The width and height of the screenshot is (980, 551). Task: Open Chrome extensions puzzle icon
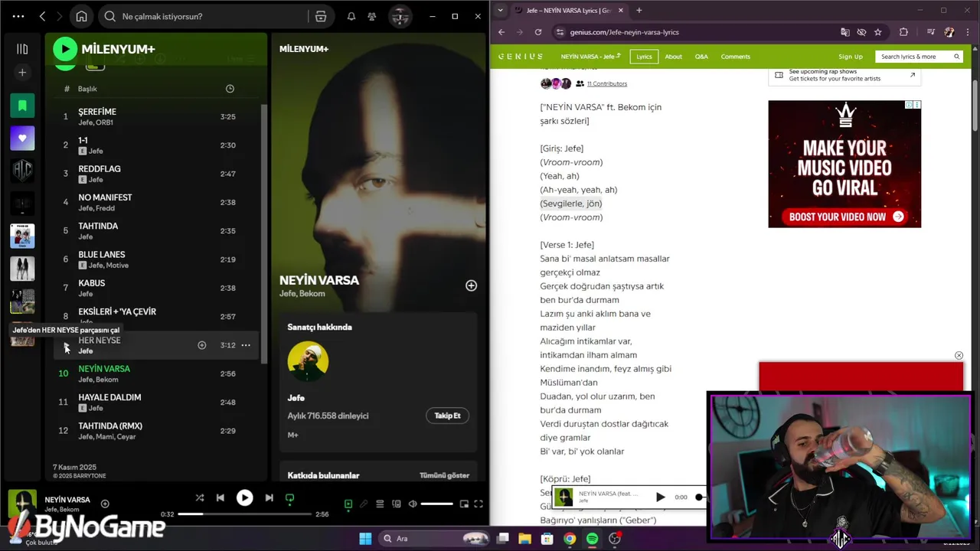903,32
